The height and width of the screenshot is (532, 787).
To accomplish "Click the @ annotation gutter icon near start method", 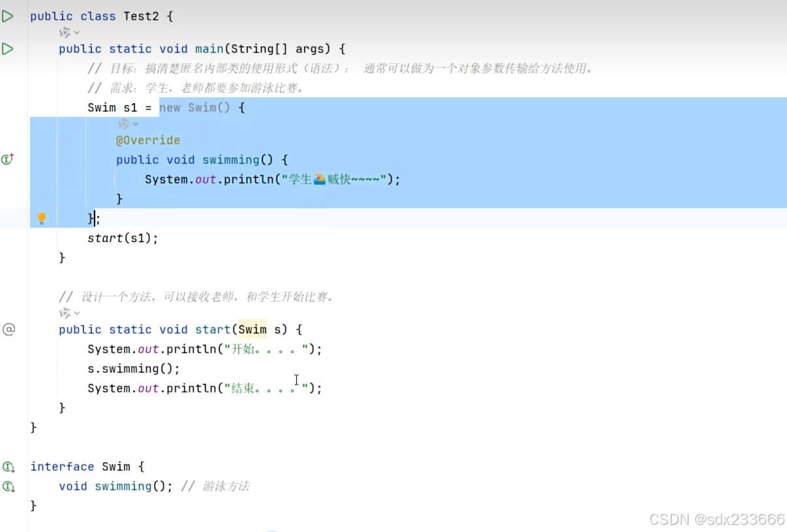I will tap(9, 329).
